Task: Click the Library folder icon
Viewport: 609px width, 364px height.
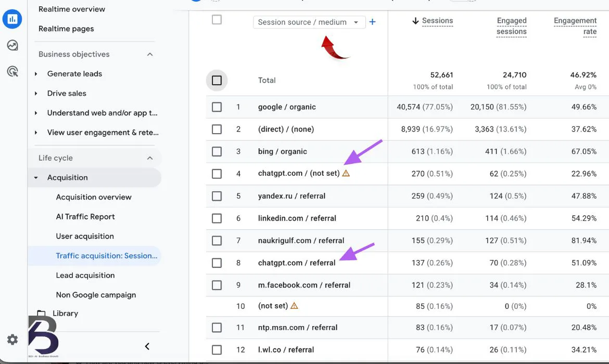Action: pos(41,313)
